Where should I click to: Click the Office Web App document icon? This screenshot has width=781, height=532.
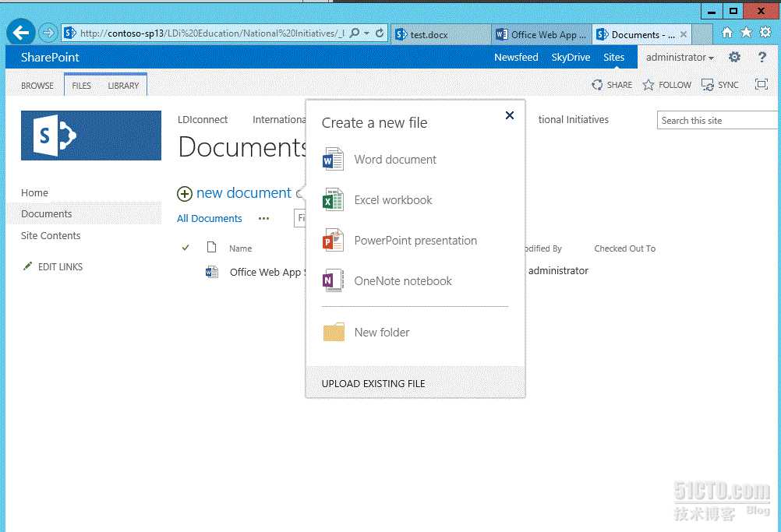(212, 272)
